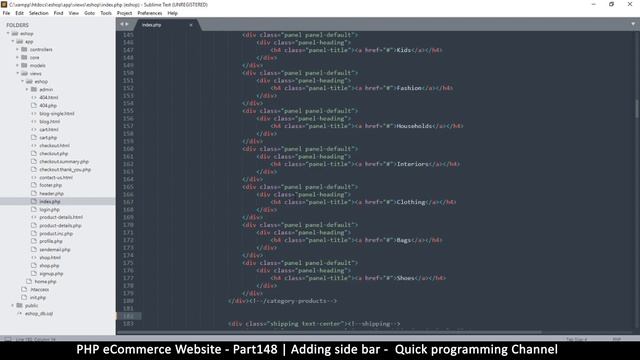Image resolution: width=640 pixels, height=360 pixels.
Task: Click the file icon next to cart.php
Action: pos(34,138)
